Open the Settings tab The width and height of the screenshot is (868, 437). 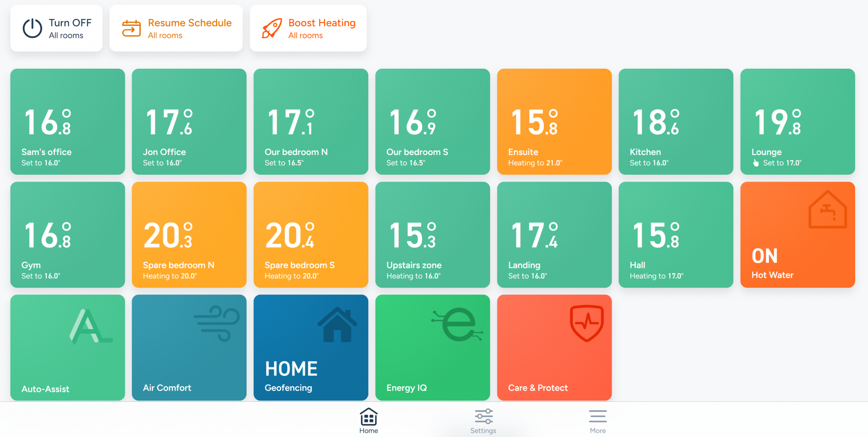483,421
